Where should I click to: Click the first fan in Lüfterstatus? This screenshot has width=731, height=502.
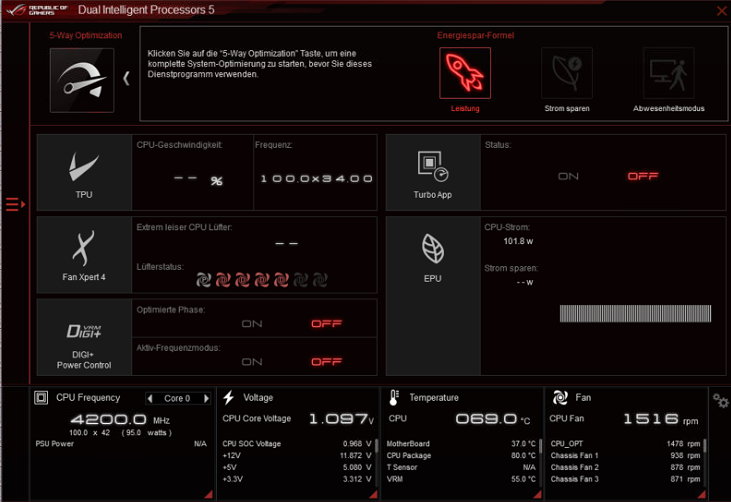(x=203, y=280)
